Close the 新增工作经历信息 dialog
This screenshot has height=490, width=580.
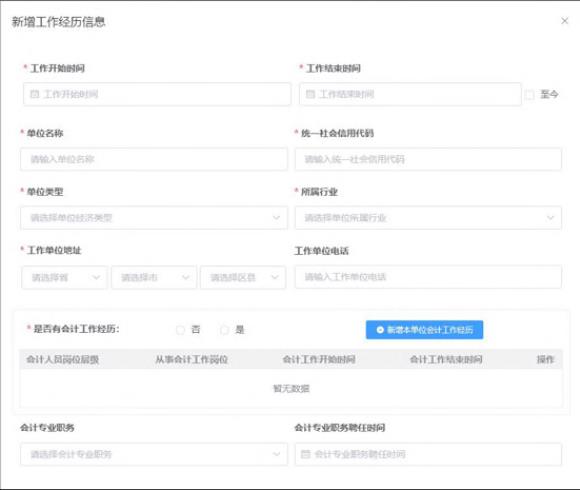pos(564,21)
